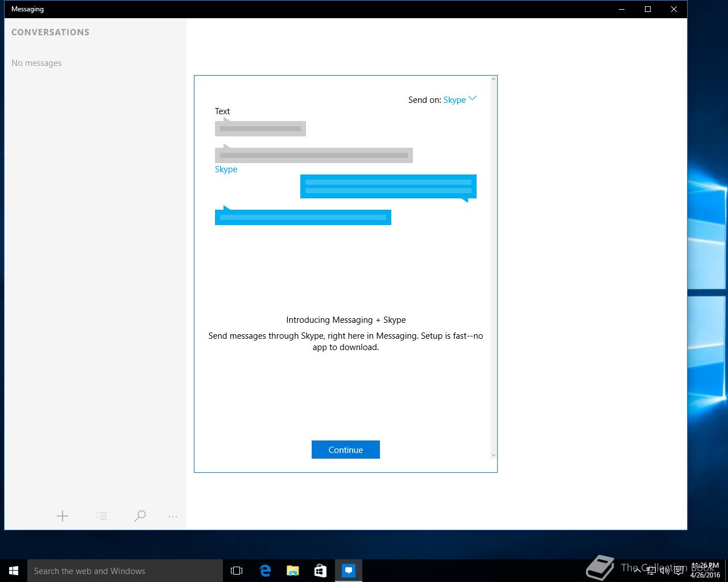The width and height of the screenshot is (728, 582).
Task: Click the 'Introducing Messaging + Skype' heading
Action: [x=346, y=320]
